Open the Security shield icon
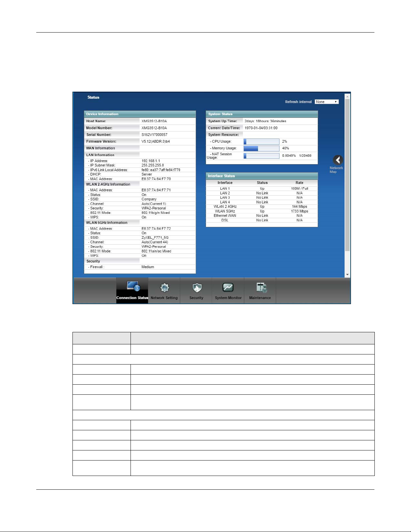This screenshot has width=411, height=532. coord(197,288)
